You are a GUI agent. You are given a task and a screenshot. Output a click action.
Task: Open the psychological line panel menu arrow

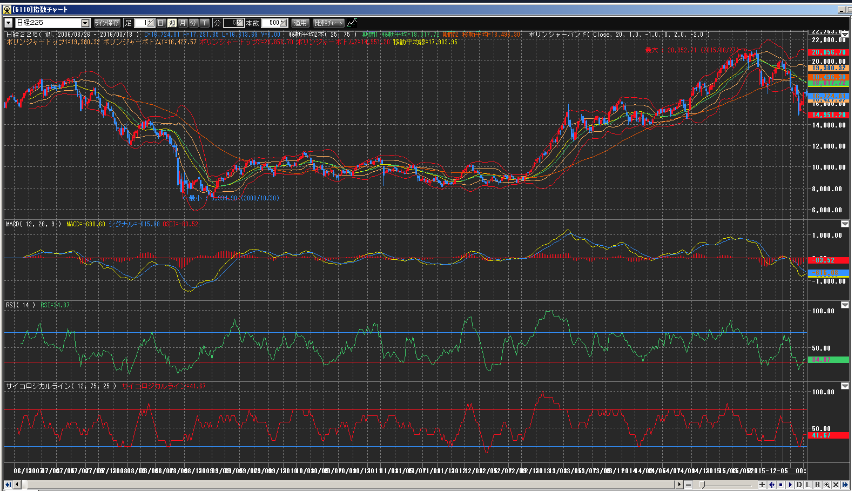click(845, 386)
